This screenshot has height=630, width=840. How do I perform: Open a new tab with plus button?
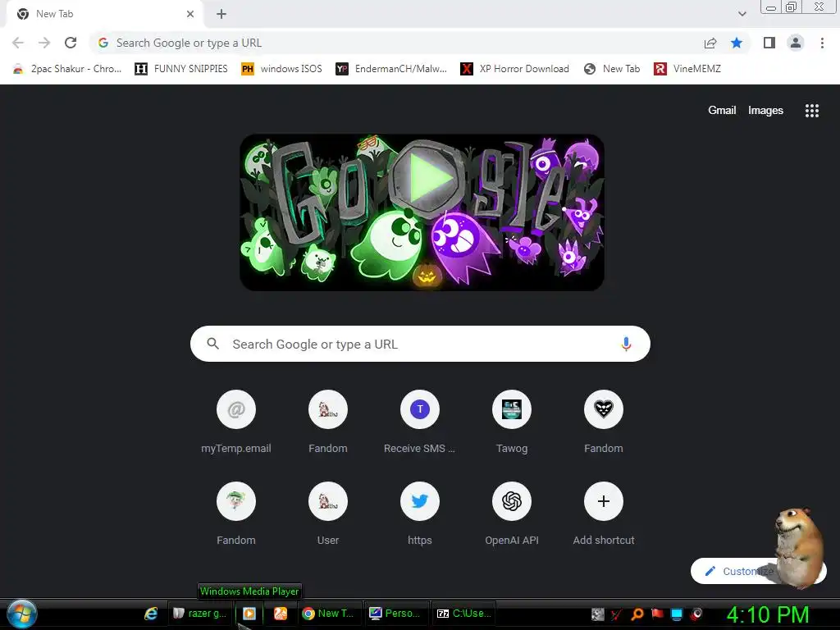221,14
